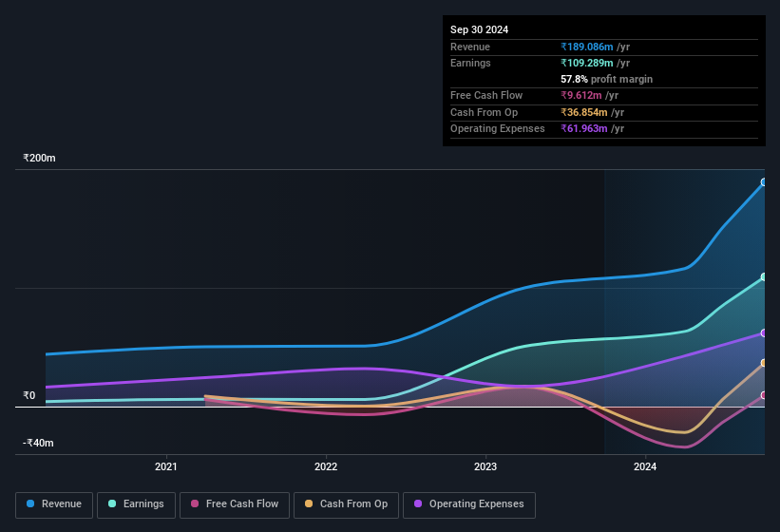Click the Cash From Op tooltip label
Viewport: 780px width, 532px height.
click(x=484, y=112)
